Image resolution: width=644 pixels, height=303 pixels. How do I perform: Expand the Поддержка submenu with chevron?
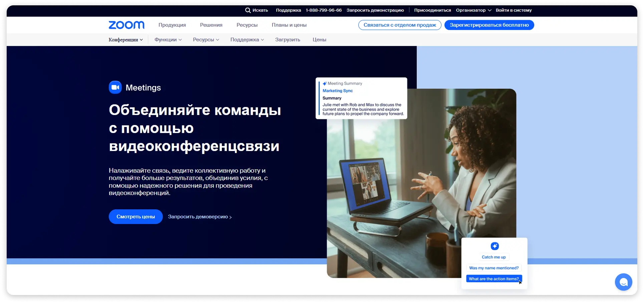click(x=247, y=40)
